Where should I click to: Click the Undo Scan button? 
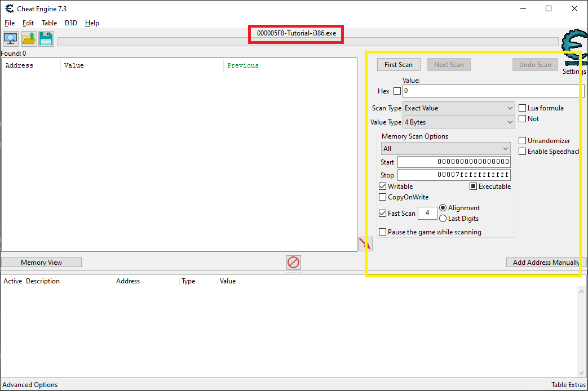pos(535,64)
